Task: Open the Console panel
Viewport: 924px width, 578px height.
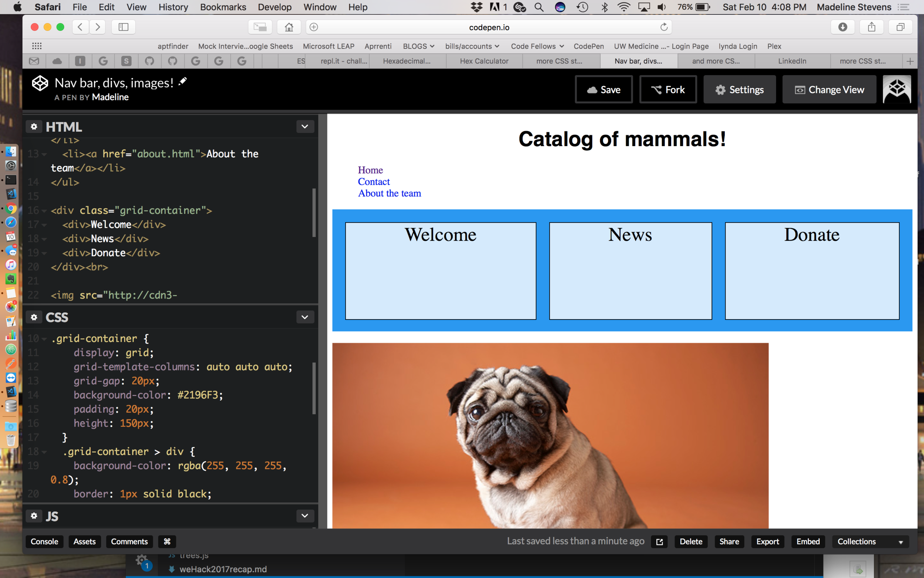Action: 44,542
